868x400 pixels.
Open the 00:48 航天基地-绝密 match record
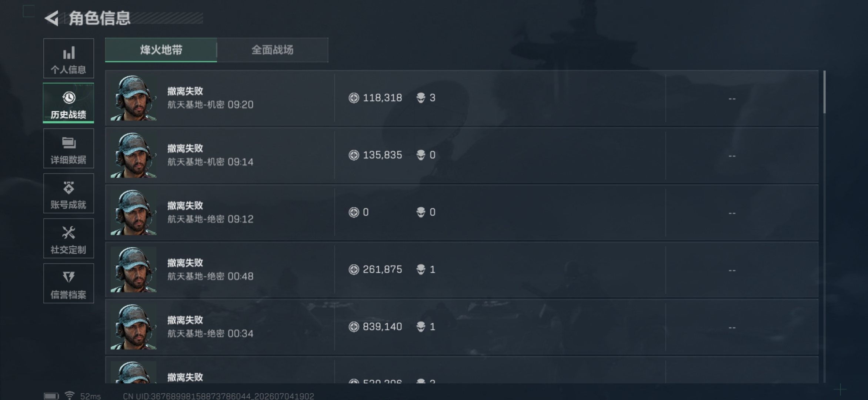coord(462,270)
